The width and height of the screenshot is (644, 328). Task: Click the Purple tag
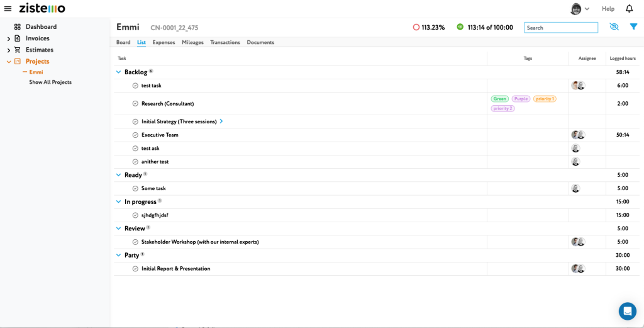click(x=521, y=99)
